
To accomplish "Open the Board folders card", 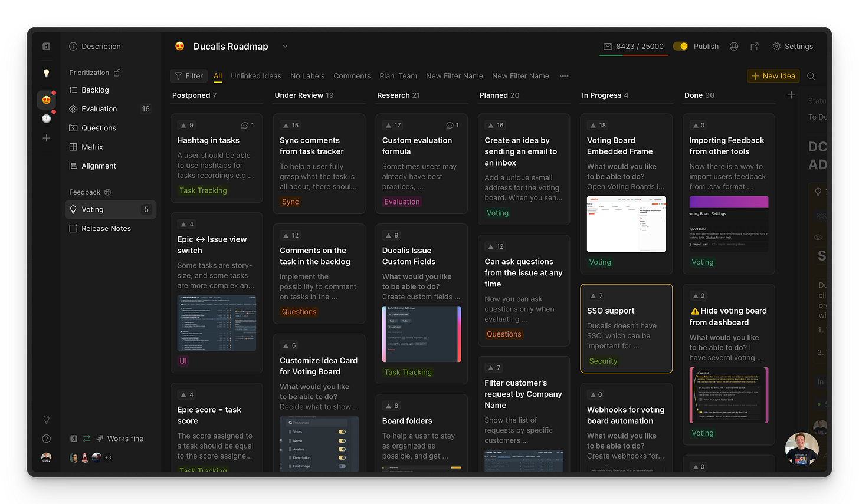I will 421,433.
